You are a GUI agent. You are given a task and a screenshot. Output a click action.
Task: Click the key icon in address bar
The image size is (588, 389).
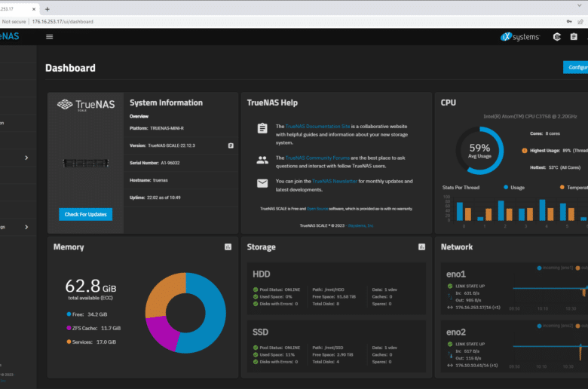[569, 22]
